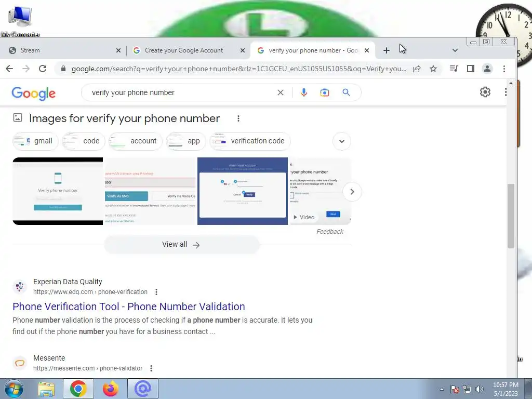Viewport: 532px width, 399px height.
Task: Open Firefox from taskbar
Action: coord(110,389)
